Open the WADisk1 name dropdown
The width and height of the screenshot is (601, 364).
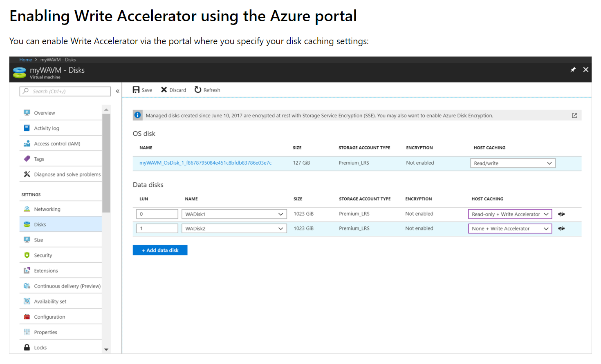(x=234, y=214)
